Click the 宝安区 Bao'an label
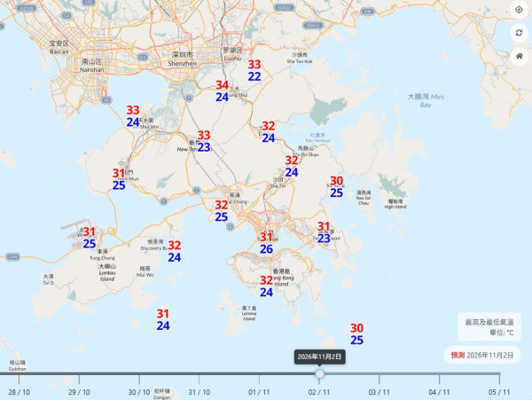The image size is (532, 400). 59,47
